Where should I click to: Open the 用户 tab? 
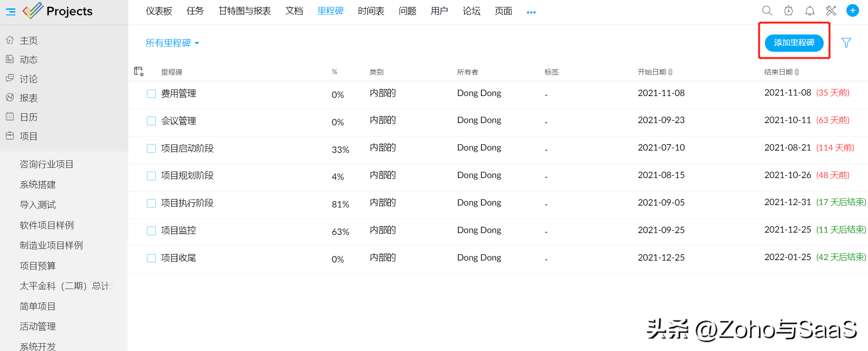[x=439, y=11]
